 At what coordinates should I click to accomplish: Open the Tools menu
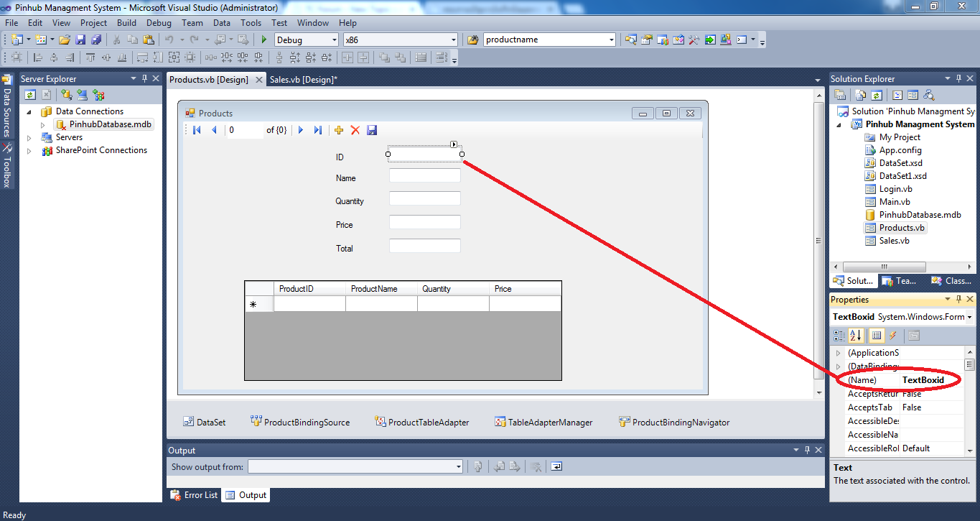point(251,23)
